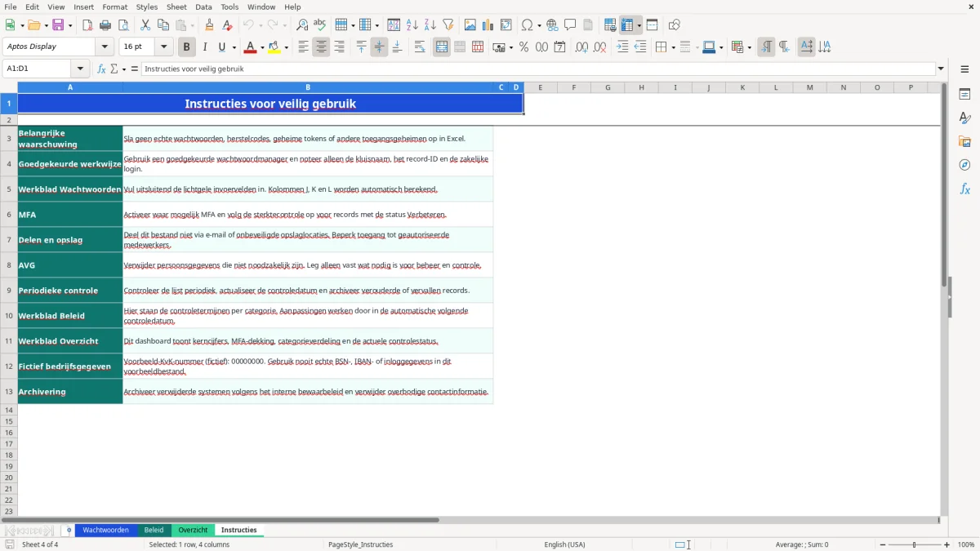Insert an image
Screen dimensions: 980x551
470,25
